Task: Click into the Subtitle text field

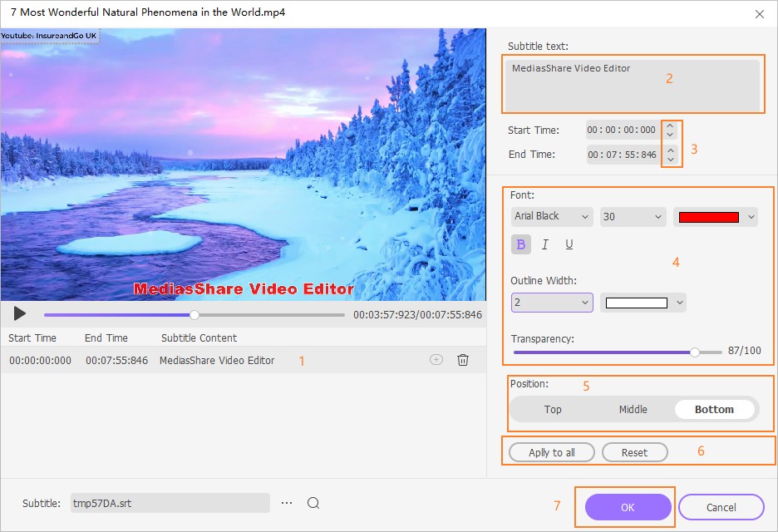Action: coord(632,85)
